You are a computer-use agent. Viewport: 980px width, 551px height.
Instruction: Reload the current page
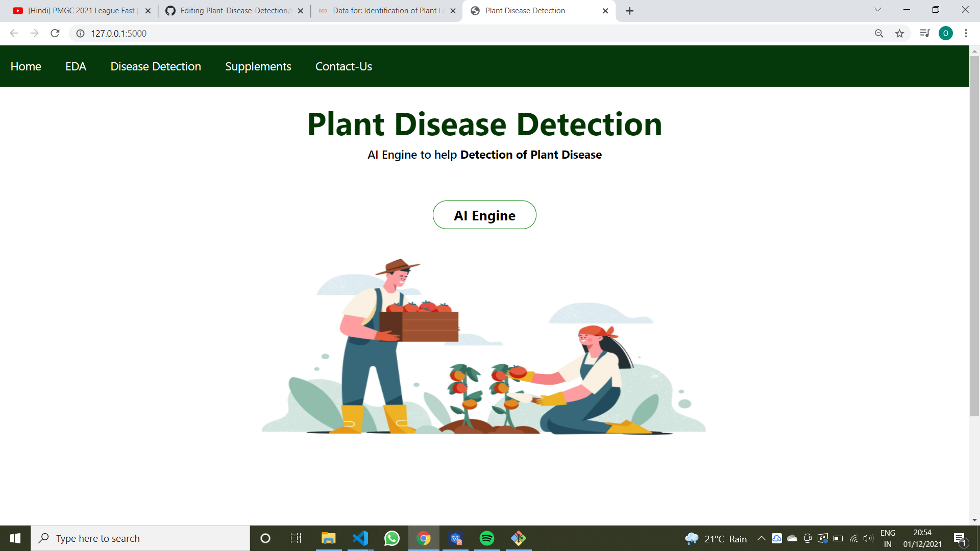(55, 33)
